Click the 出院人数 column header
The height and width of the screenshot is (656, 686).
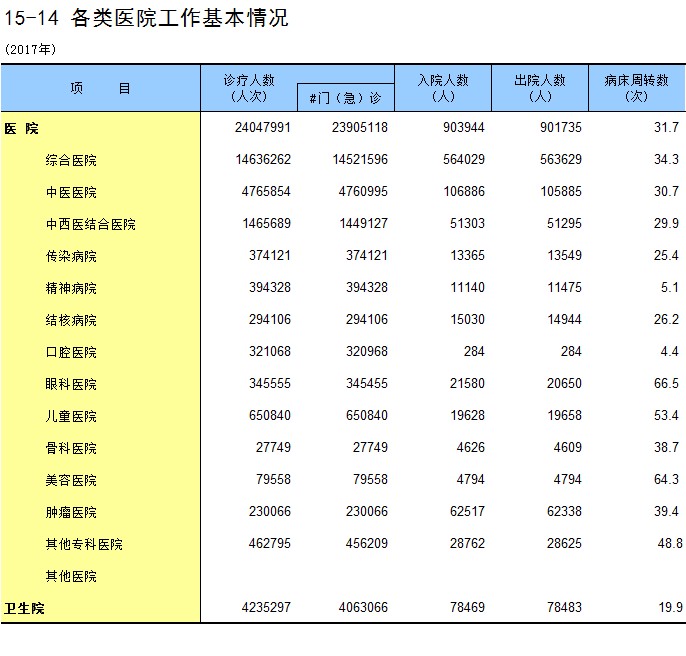[540, 88]
